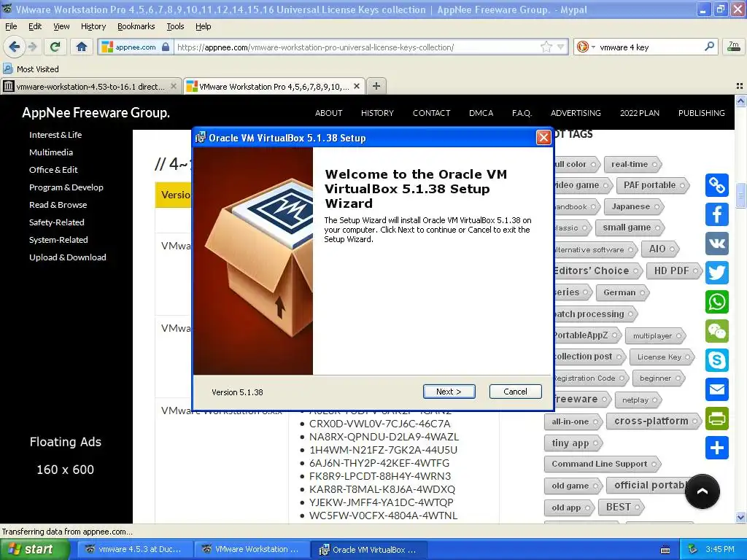Image resolution: width=747 pixels, height=560 pixels.
Task: Click the tab groups grid icon
Action: pos(739,86)
